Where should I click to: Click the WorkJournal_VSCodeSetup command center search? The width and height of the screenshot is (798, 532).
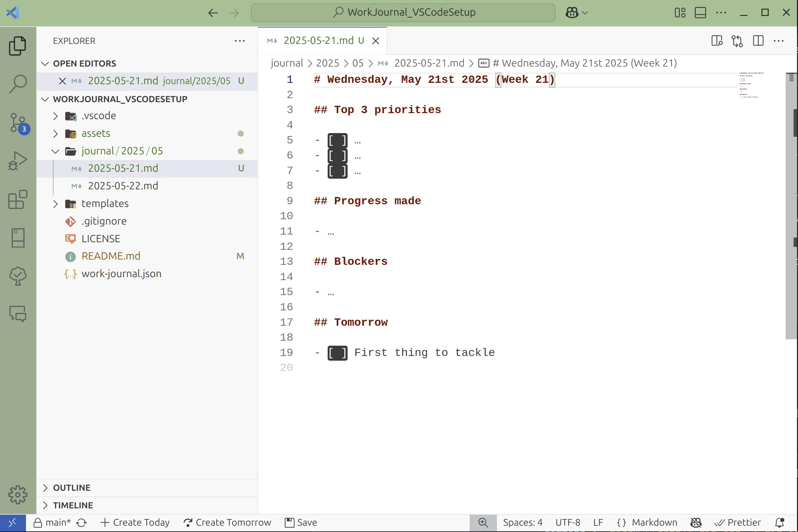point(403,13)
